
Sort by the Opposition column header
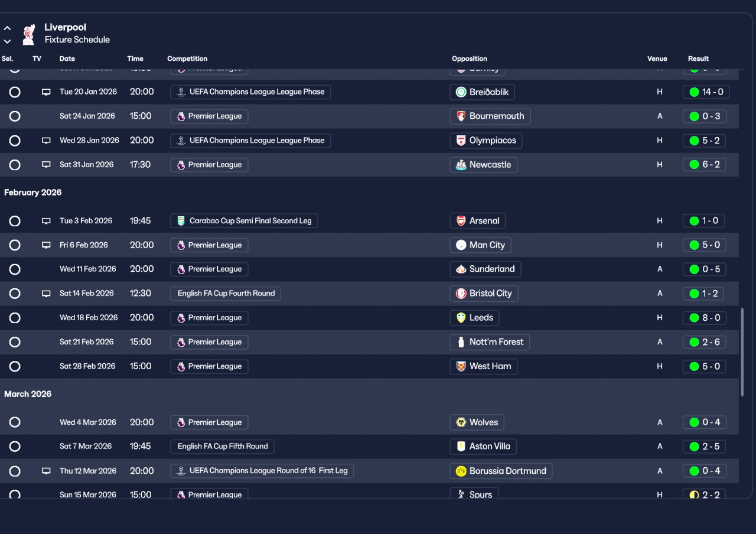(x=470, y=58)
